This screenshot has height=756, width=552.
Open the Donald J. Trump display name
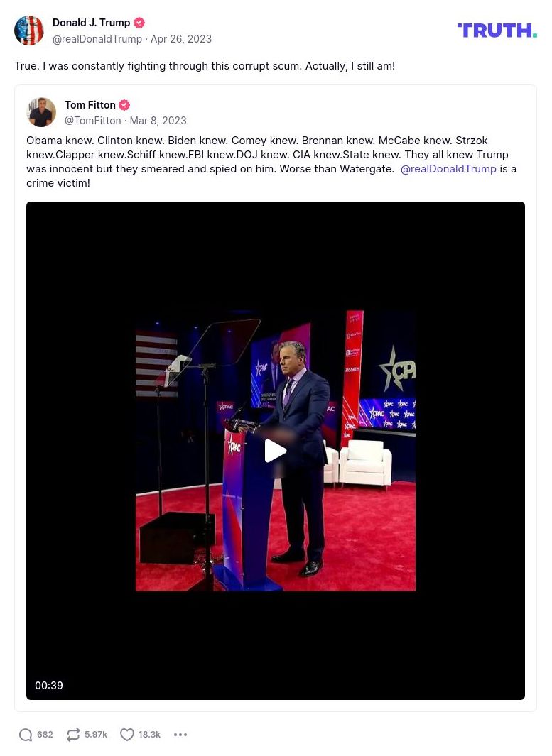point(91,23)
